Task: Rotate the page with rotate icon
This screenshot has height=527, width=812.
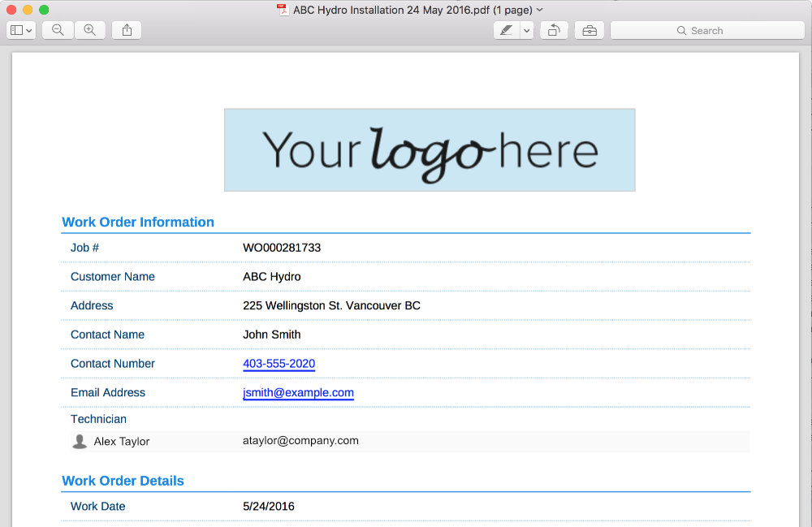Action: pos(554,31)
